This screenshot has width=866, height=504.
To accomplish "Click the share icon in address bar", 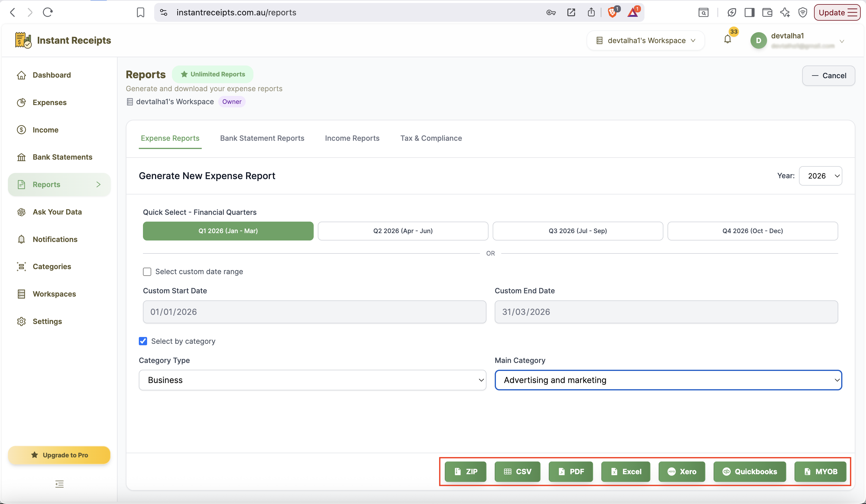I will pos(591,12).
